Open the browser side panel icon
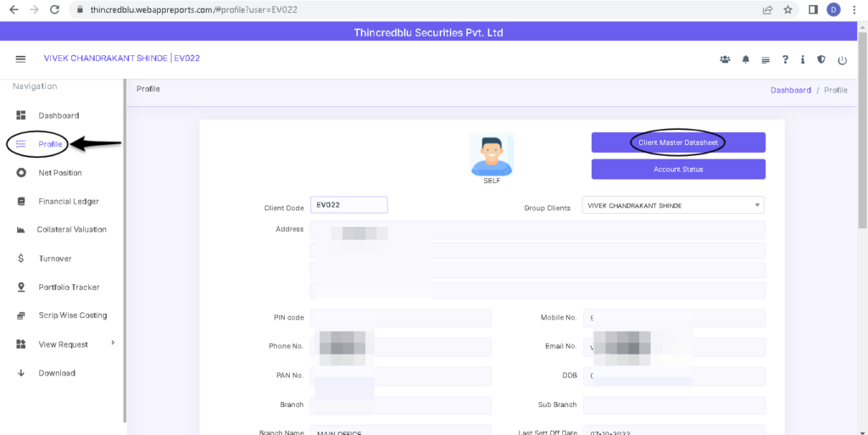 coord(813,9)
